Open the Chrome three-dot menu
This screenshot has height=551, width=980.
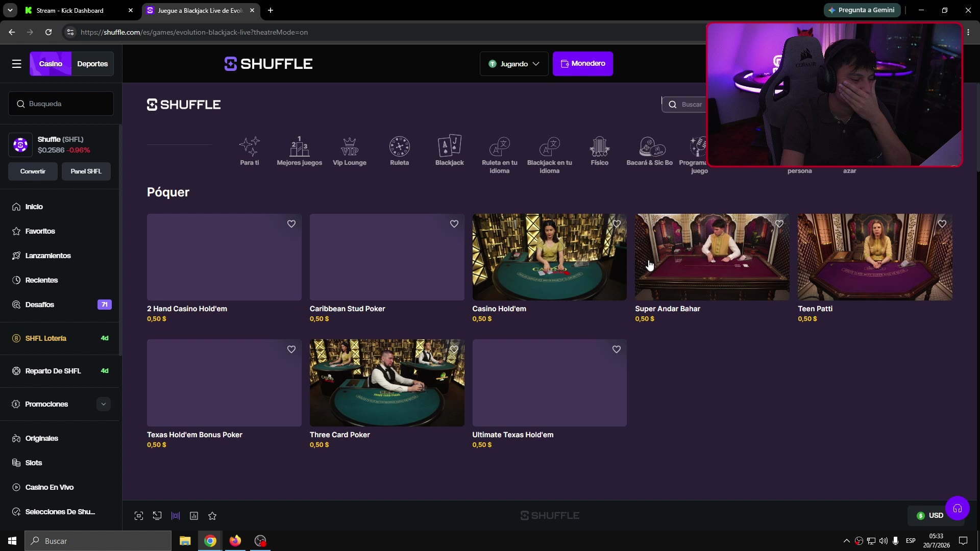[968, 32]
